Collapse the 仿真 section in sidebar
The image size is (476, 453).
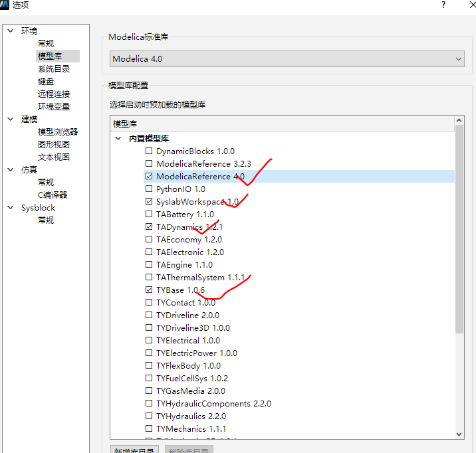point(11,169)
